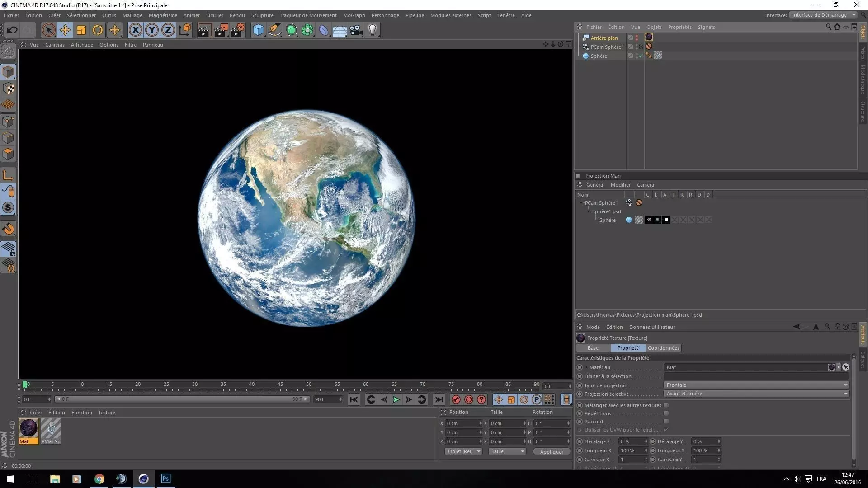The height and width of the screenshot is (488, 868).
Task: Click the timeline ruler at frame 45
Action: point(280,385)
